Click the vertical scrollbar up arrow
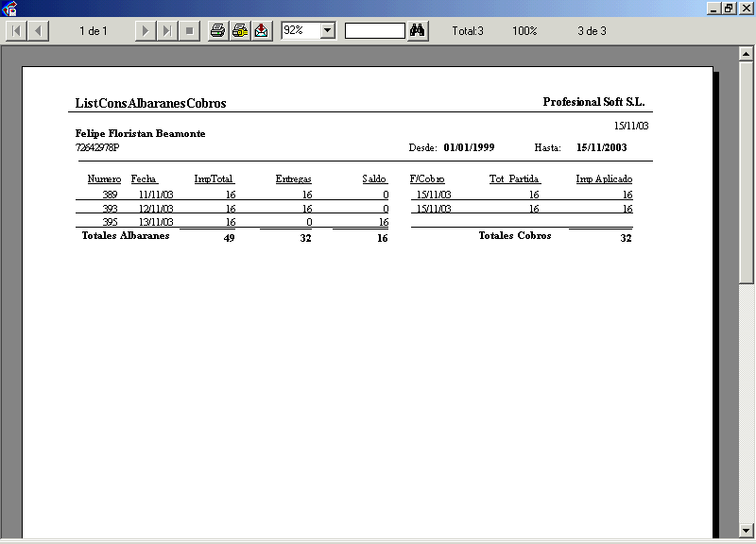This screenshot has width=756, height=544. (x=747, y=56)
